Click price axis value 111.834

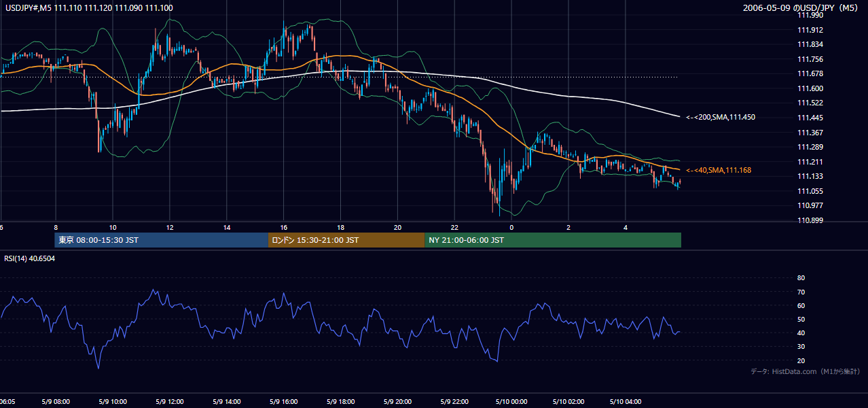pyautogui.click(x=810, y=45)
